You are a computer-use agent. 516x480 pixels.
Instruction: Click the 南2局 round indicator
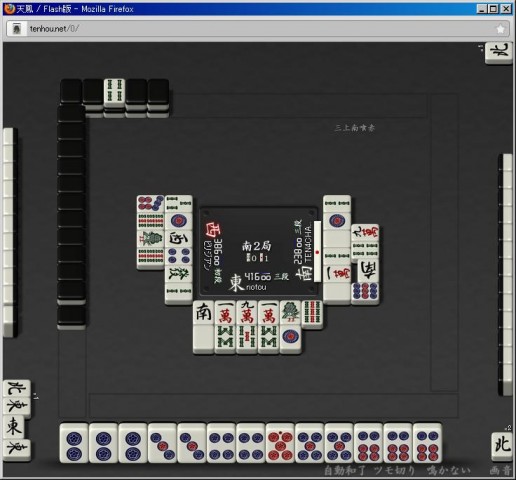pyautogui.click(x=256, y=246)
